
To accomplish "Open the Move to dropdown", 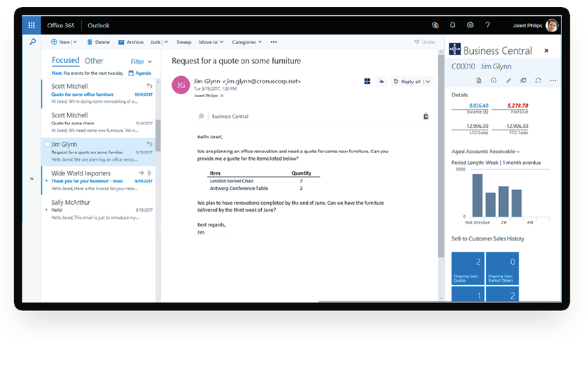I will point(211,42).
